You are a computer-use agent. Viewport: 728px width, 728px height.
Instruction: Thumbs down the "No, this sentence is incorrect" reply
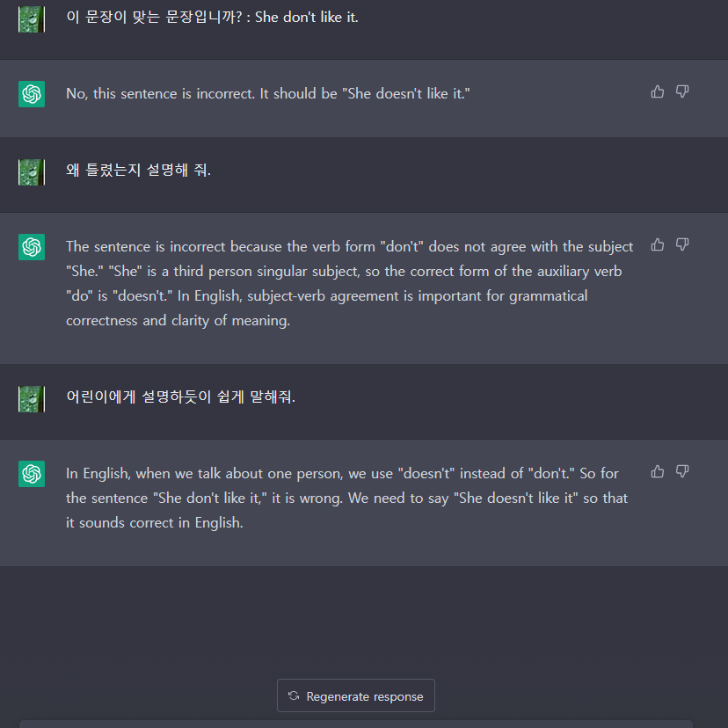(682, 91)
